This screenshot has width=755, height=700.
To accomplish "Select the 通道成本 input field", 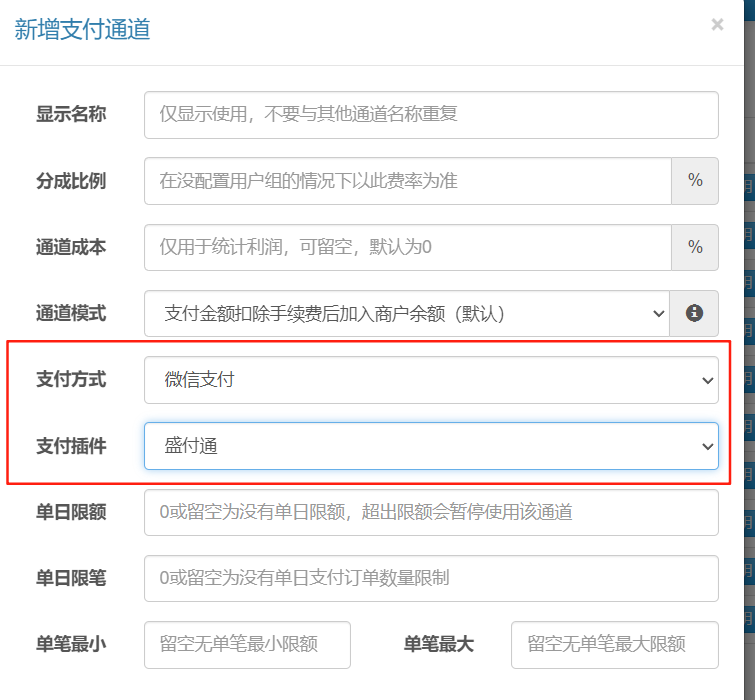I will (x=408, y=247).
